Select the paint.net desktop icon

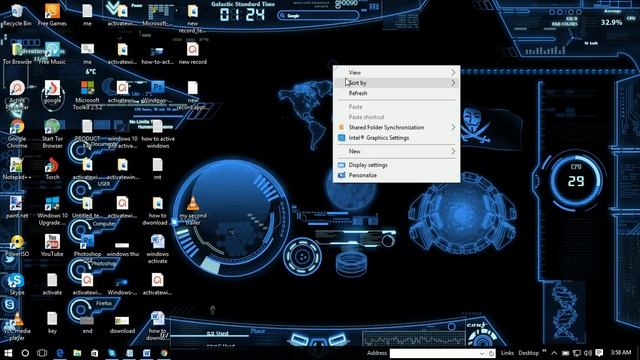[x=17, y=207]
